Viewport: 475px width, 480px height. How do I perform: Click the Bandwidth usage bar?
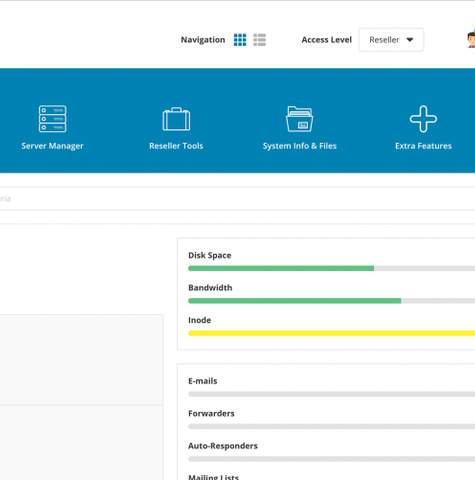tap(332, 301)
